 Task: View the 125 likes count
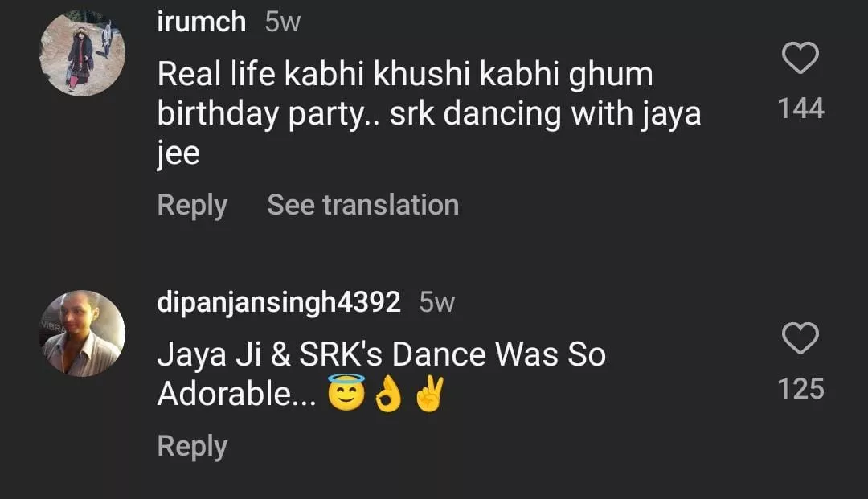(801, 389)
